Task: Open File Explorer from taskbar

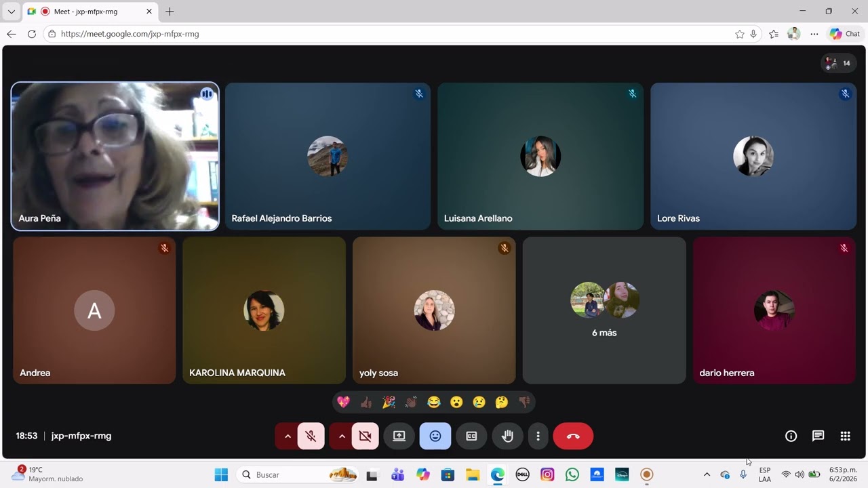Action: 473,474
